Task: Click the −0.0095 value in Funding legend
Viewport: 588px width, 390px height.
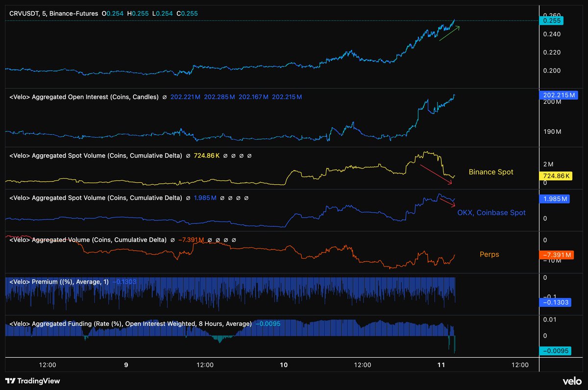Action: click(268, 324)
